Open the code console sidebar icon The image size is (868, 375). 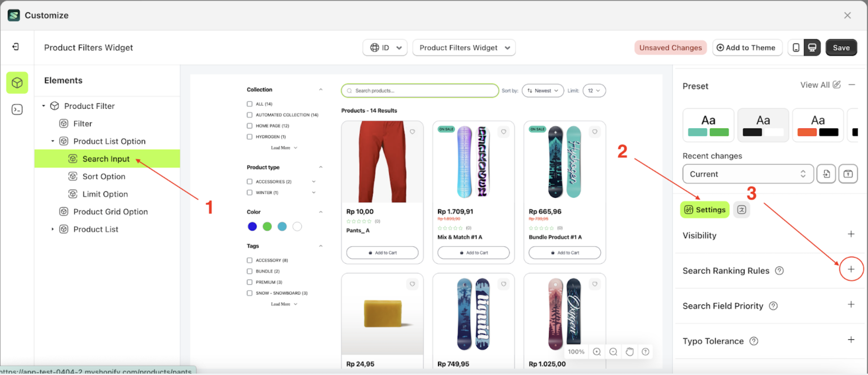point(17,110)
